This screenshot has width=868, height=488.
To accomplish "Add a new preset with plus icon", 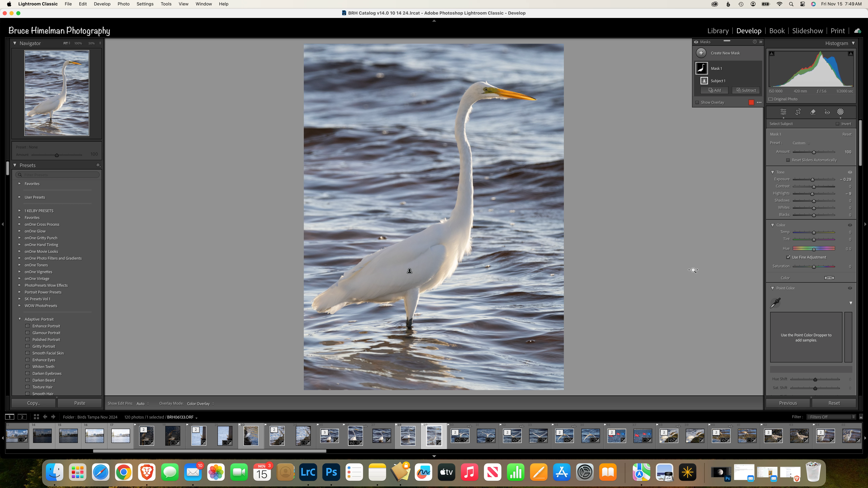I will click(98, 165).
